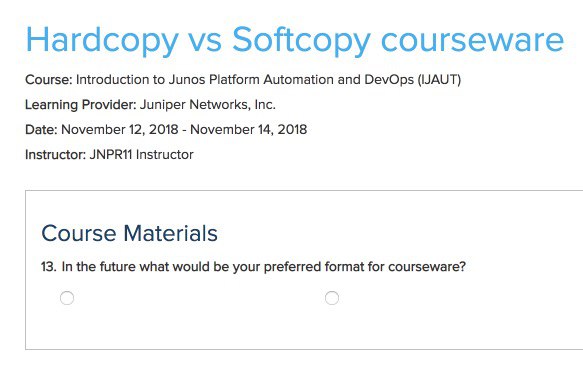Click the Date: label
The image size is (583, 367).
click(41, 130)
